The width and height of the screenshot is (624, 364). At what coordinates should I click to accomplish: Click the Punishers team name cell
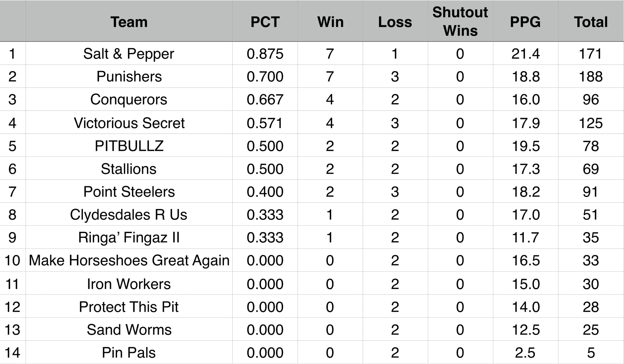pos(129,77)
